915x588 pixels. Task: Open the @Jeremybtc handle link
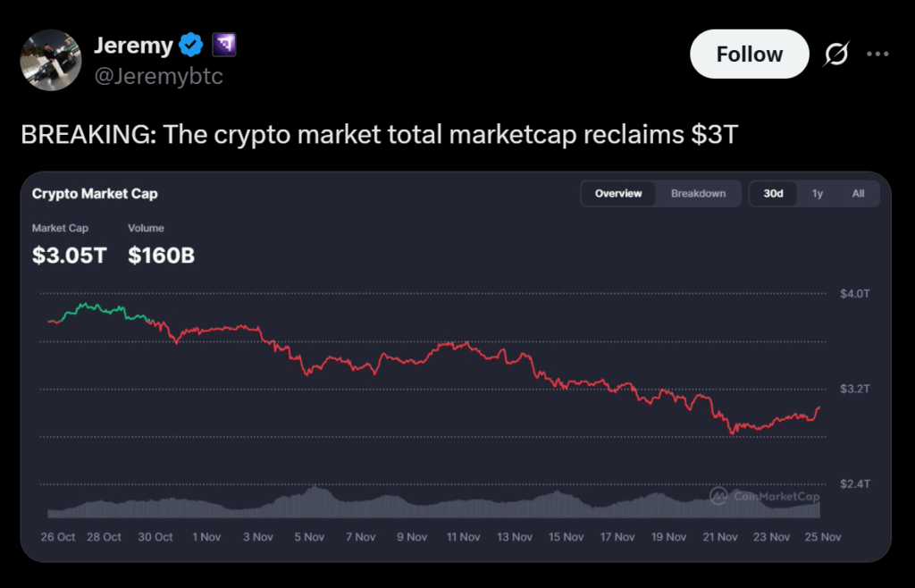[x=158, y=76]
